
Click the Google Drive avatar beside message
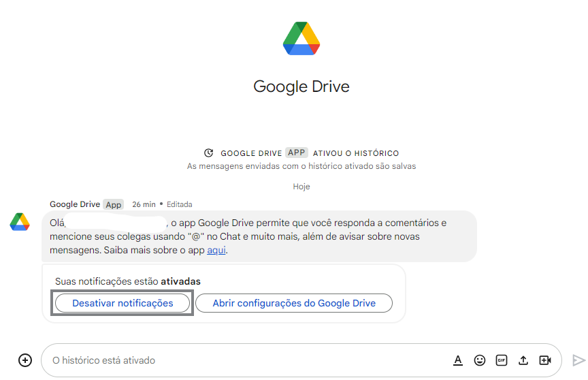coord(20,222)
